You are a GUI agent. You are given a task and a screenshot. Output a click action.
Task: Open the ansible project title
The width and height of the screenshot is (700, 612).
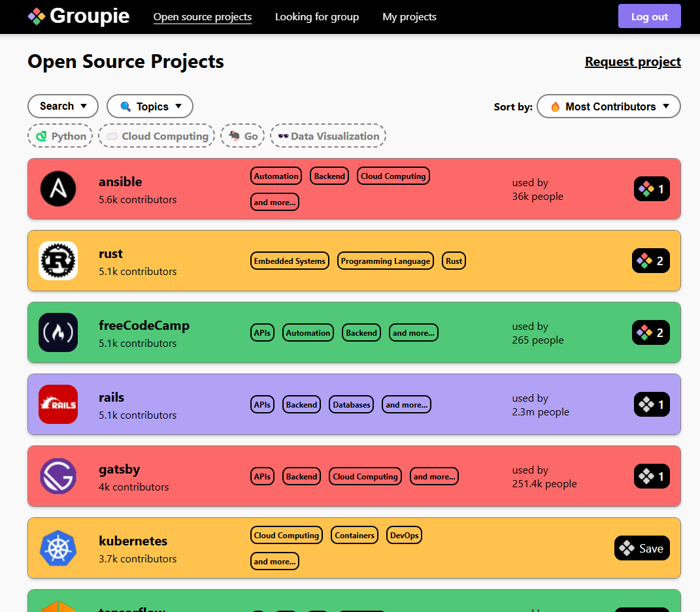coord(120,182)
